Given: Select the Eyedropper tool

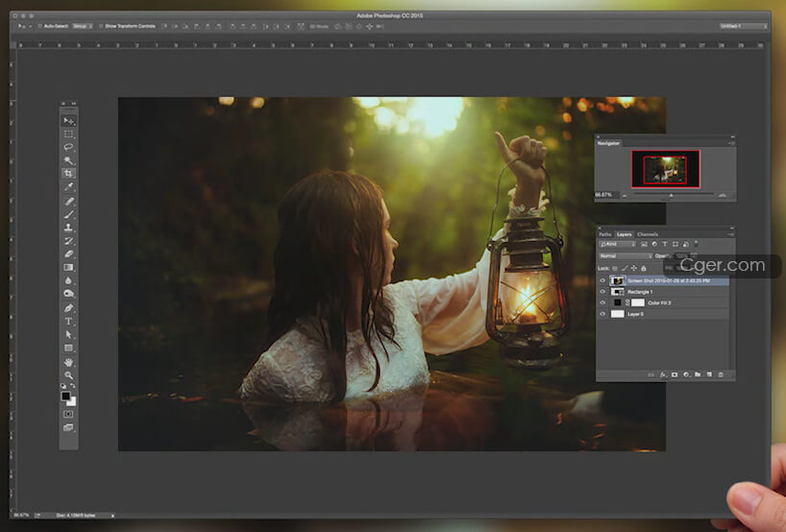Looking at the screenshot, I should click(x=68, y=187).
